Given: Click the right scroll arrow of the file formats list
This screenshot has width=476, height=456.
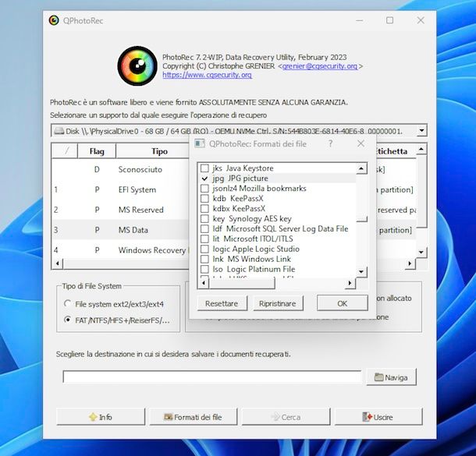Looking at the screenshot, I should [x=350, y=283].
